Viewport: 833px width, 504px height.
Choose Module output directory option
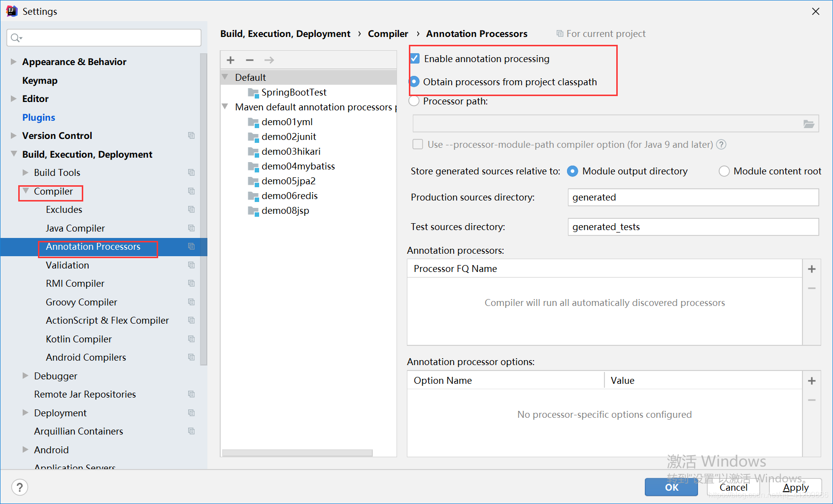click(x=572, y=171)
